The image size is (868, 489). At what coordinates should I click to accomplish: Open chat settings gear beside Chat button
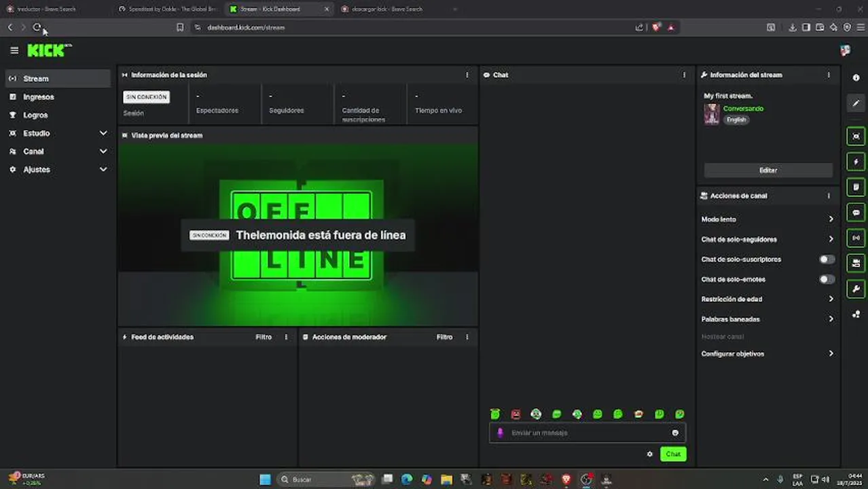[650, 454]
